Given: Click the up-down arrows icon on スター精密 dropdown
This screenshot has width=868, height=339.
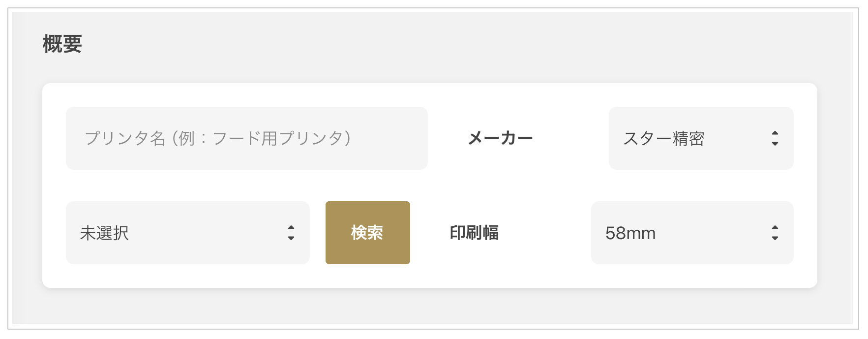Looking at the screenshot, I should pos(775,138).
